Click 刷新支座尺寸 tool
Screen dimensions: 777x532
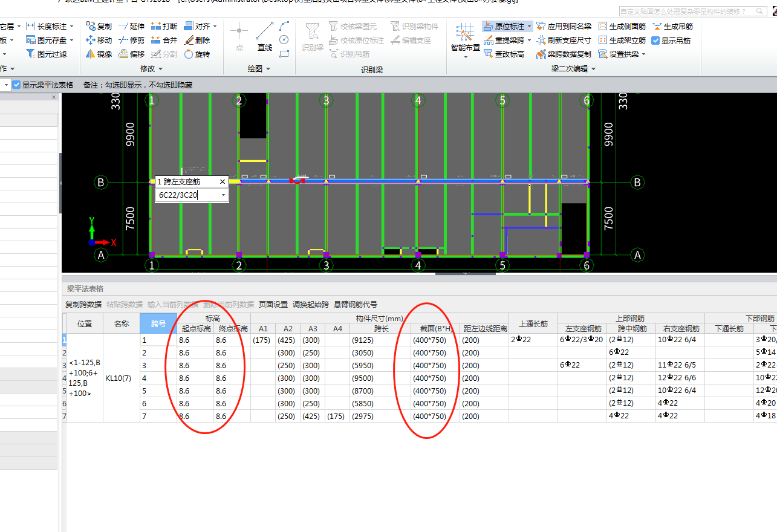click(x=564, y=40)
